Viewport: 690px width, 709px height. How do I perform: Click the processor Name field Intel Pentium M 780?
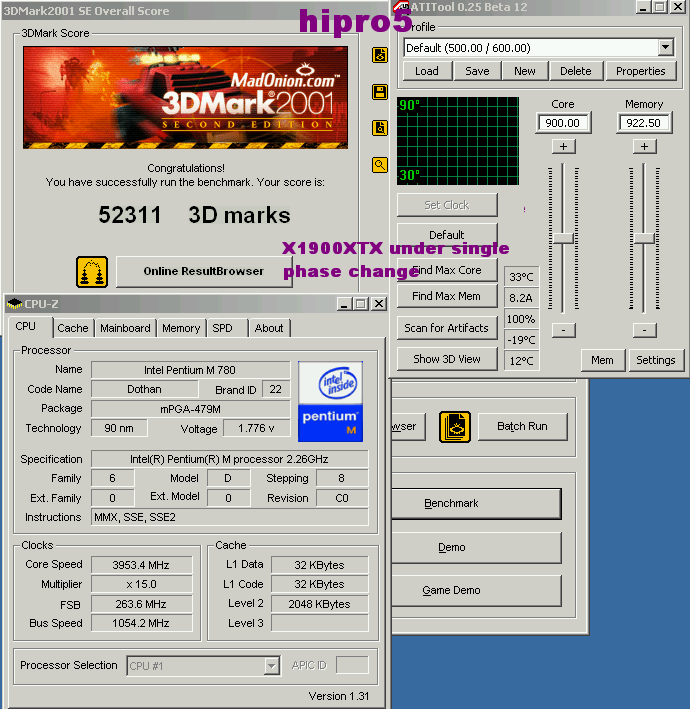tap(190, 370)
